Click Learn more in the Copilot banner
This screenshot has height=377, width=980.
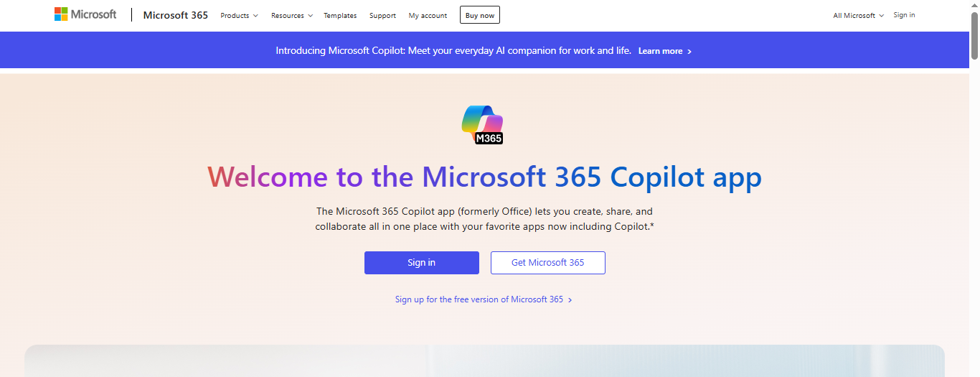pyautogui.click(x=665, y=51)
